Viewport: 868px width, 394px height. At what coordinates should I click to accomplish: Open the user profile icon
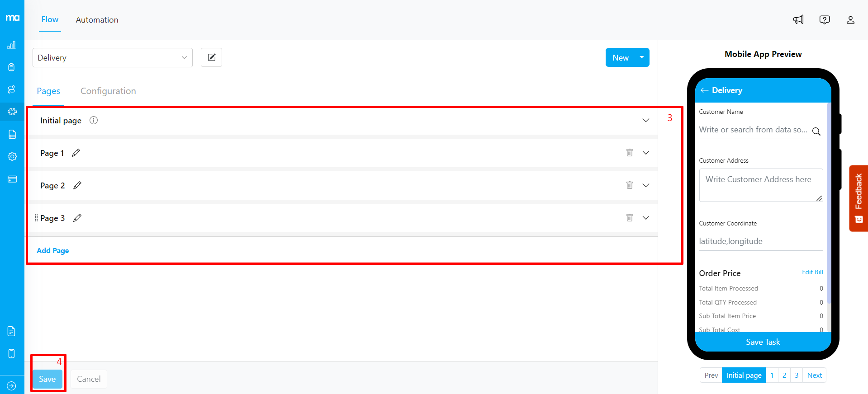pyautogui.click(x=850, y=20)
